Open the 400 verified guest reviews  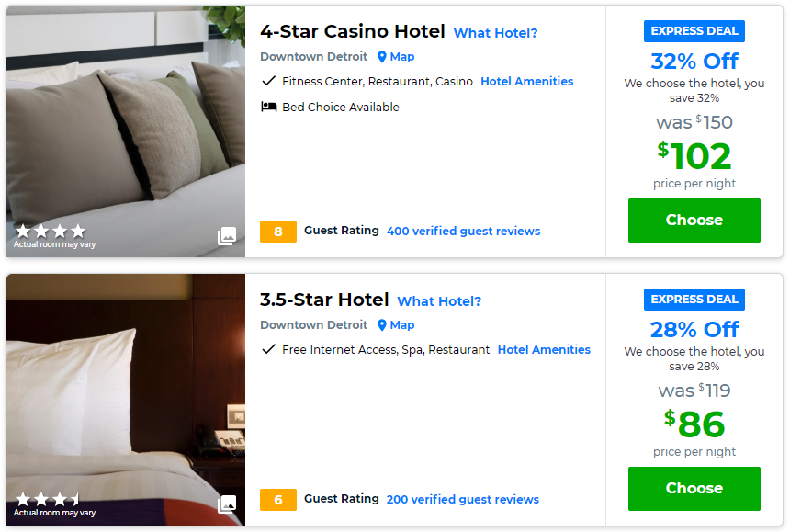[463, 231]
